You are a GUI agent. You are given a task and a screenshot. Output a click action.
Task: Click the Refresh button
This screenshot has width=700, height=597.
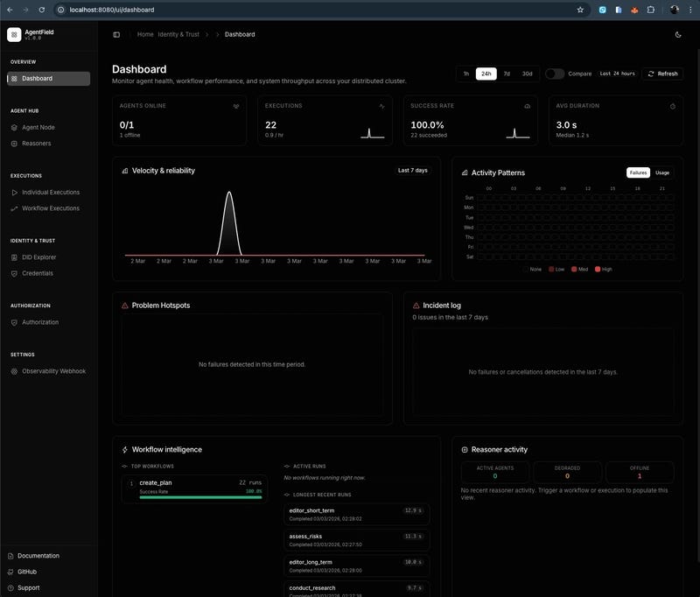pyautogui.click(x=662, y=74)
